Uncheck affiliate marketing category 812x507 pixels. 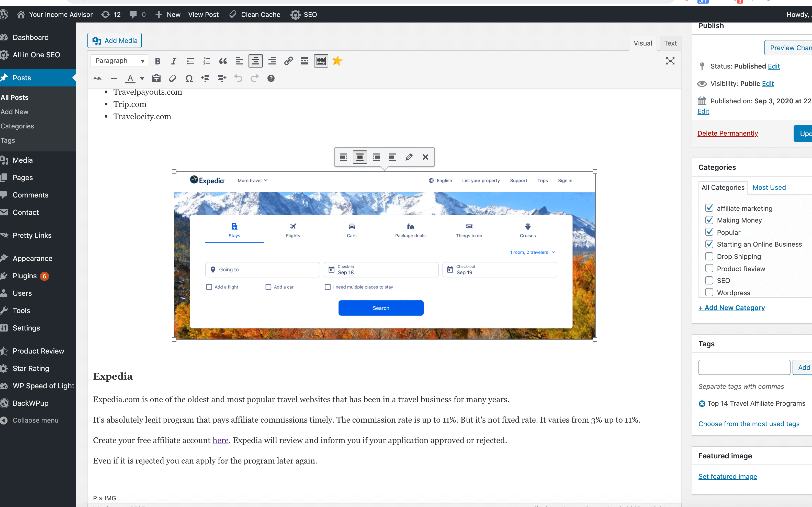coord(709,208)
